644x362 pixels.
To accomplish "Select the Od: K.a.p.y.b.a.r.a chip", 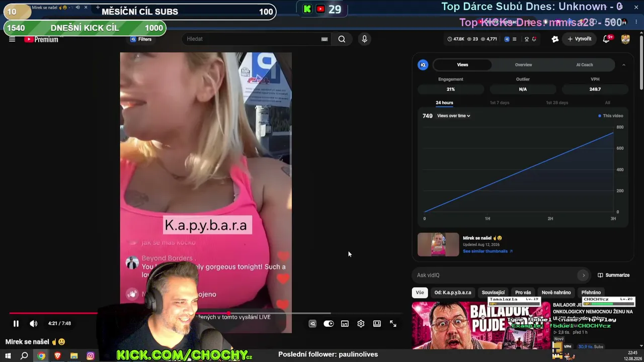I will click(x=453, y=293).
